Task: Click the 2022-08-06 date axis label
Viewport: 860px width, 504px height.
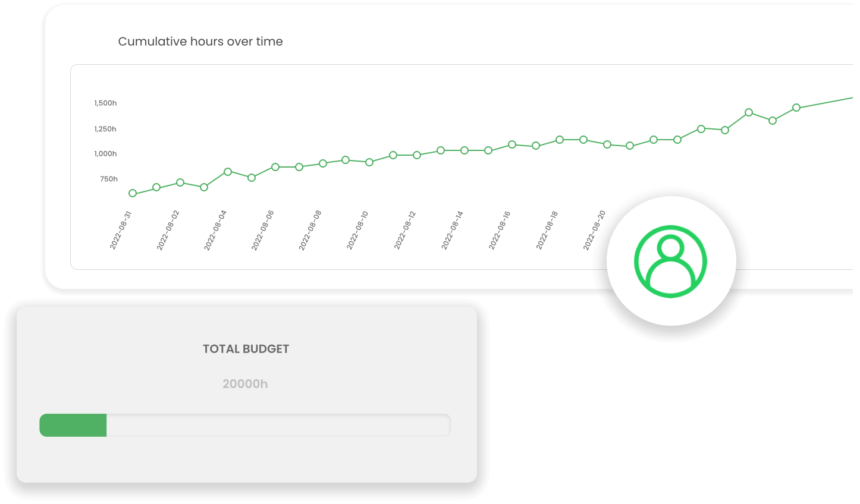Action: click(262, 231)
